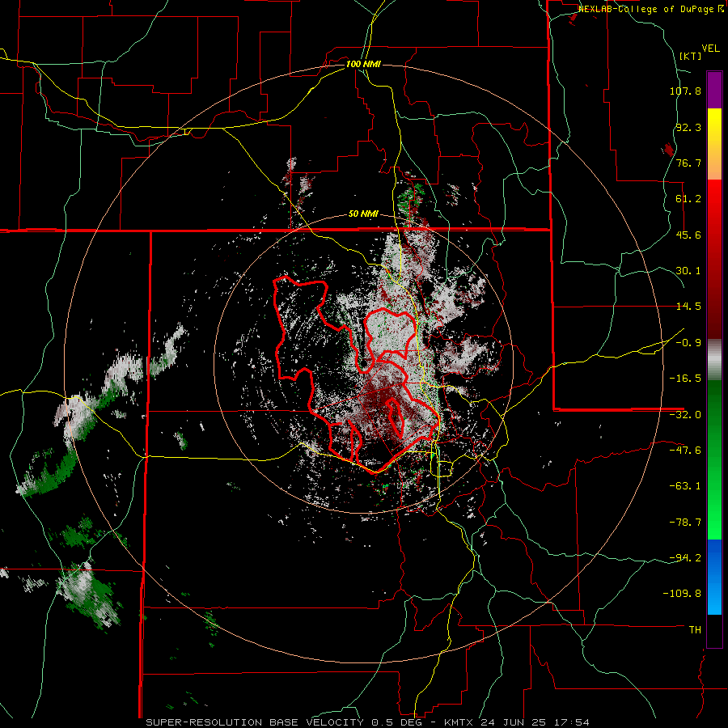Click the -78.7 scale value
This screenshot has height=728, width=728.
point(685,523)
